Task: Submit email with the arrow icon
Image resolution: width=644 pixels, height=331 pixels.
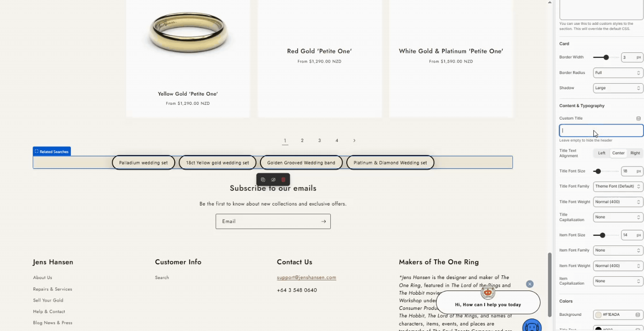Action: click(323, 222)
